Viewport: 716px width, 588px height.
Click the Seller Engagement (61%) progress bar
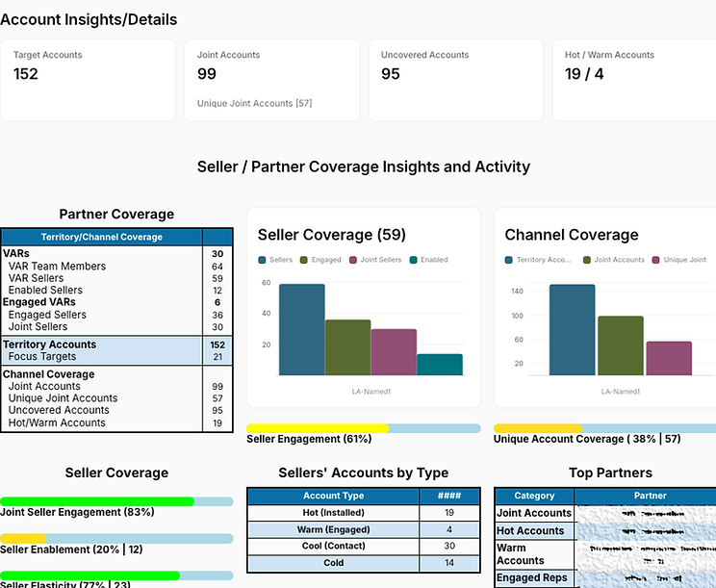click(x=364, y=428)
